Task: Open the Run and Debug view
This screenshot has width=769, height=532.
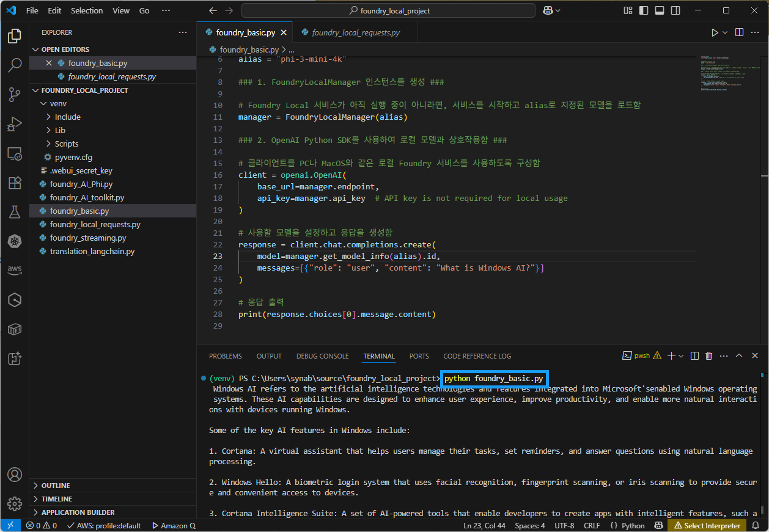Action: click(15, 123)
